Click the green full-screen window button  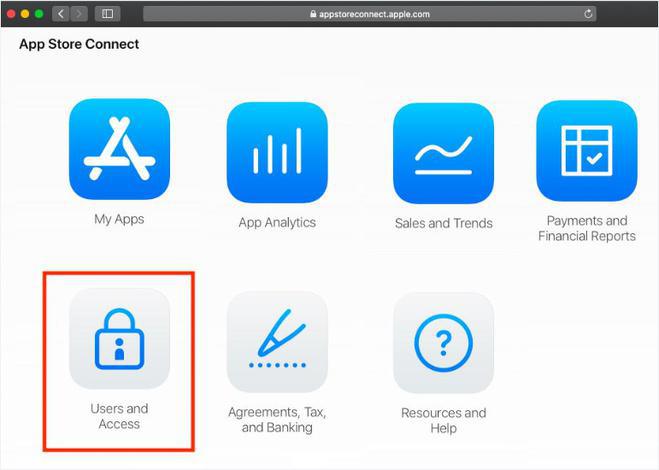coord(39,14)
